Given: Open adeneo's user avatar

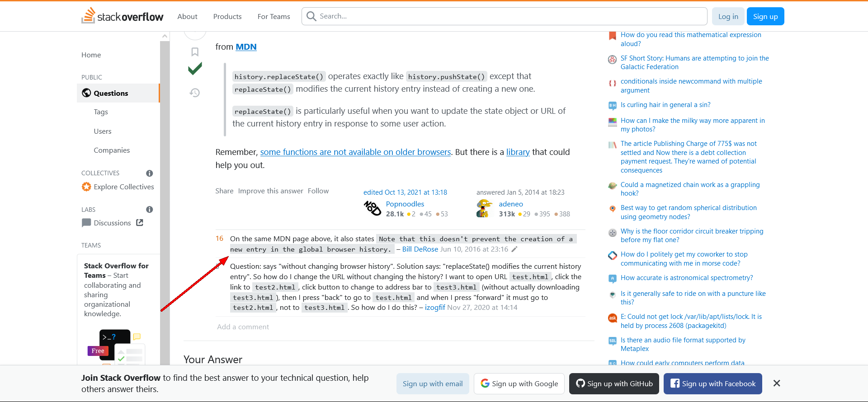Looking at the screenshot, I should (485, 209).
